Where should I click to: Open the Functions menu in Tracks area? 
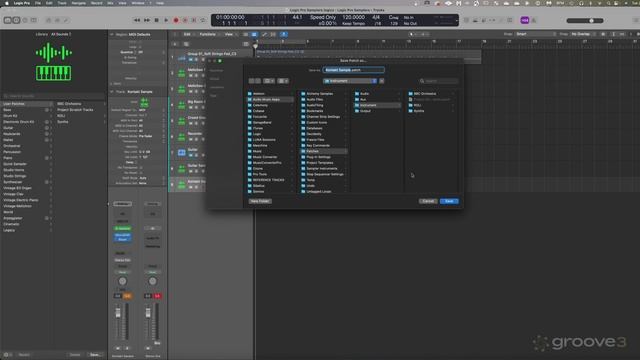coord(209,34)
